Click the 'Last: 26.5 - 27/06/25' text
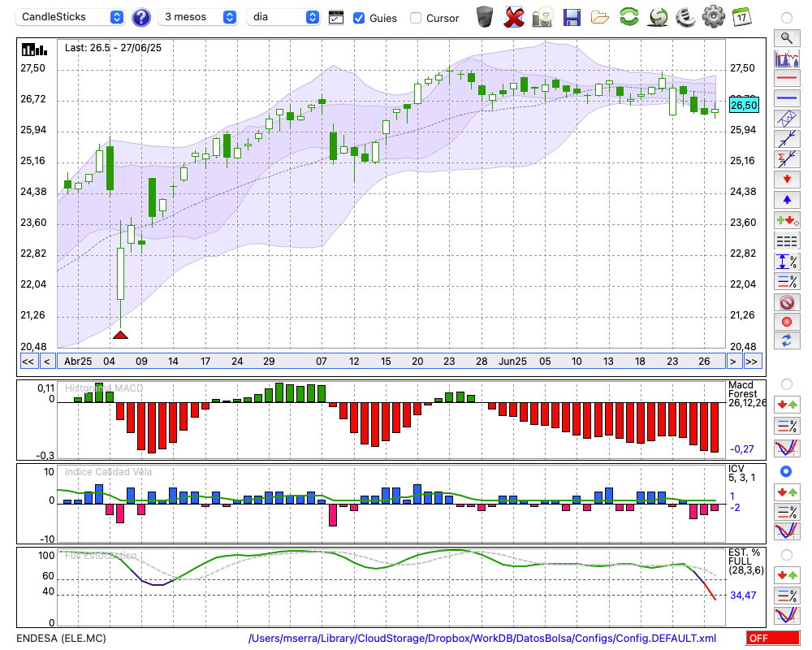Image resolution: width=812 pixels, height=650 pixels. tap(113, 48)
